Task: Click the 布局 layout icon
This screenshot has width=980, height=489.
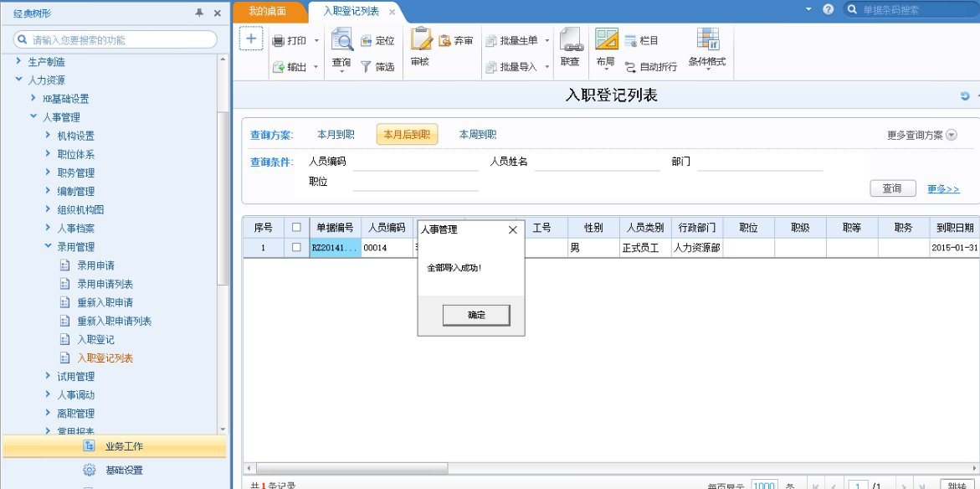Action: pos(606,39)
